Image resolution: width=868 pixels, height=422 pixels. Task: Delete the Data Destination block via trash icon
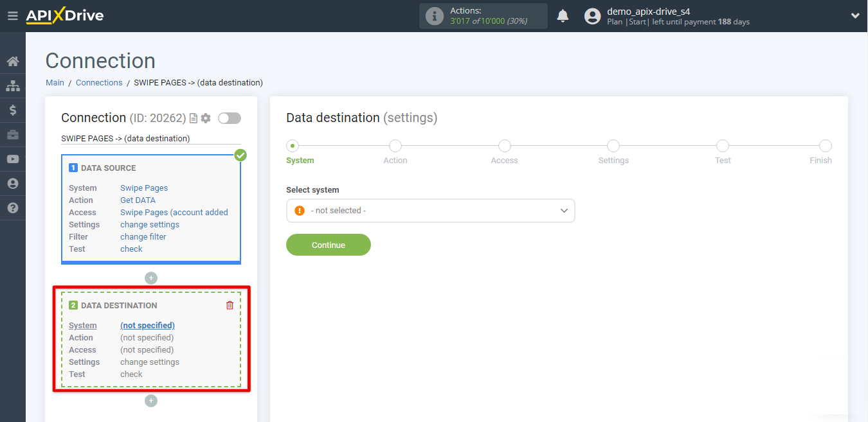[x=230, y=305]
